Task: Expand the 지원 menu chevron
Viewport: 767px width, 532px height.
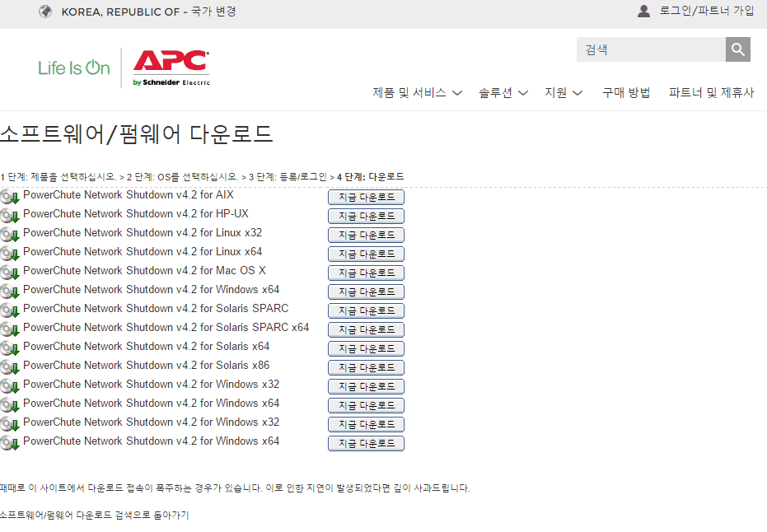Action: [578, 93]
